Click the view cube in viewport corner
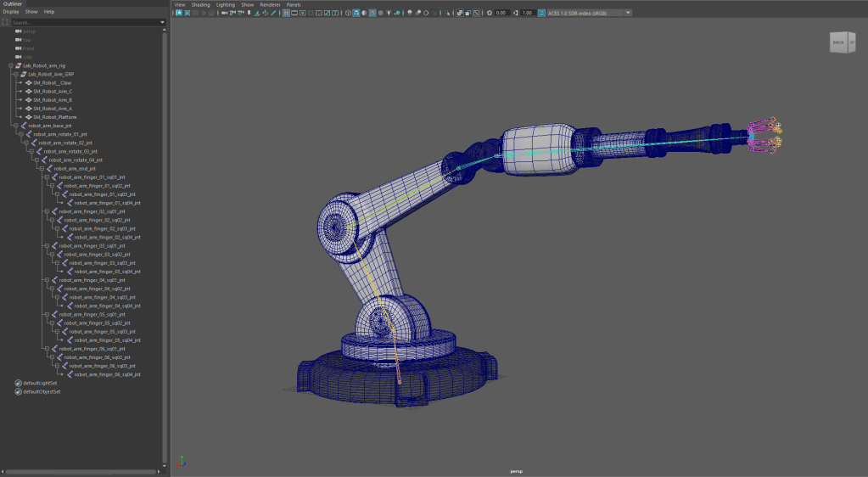Image resolution: width=868 pixels, height=477 pixels. click(x=842, y=42)
